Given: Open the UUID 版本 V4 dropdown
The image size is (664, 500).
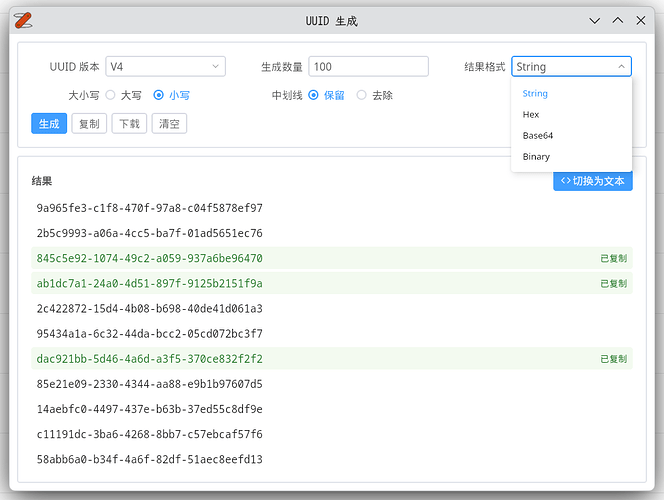Looking at the screenshot, I should click(166, 66).
